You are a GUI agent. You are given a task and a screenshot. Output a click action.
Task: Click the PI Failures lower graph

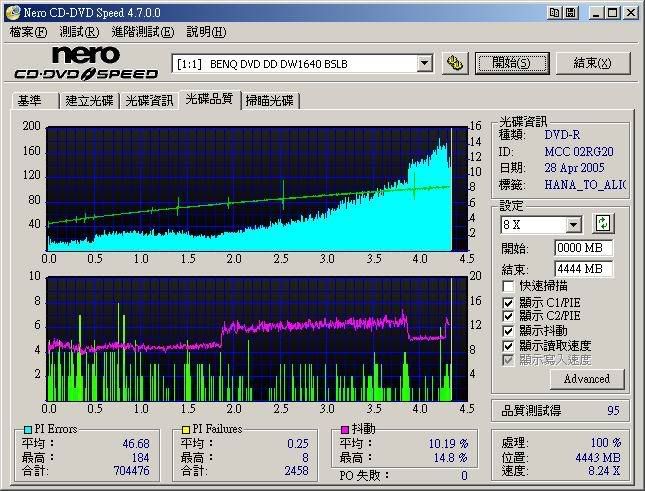point(258,339)
